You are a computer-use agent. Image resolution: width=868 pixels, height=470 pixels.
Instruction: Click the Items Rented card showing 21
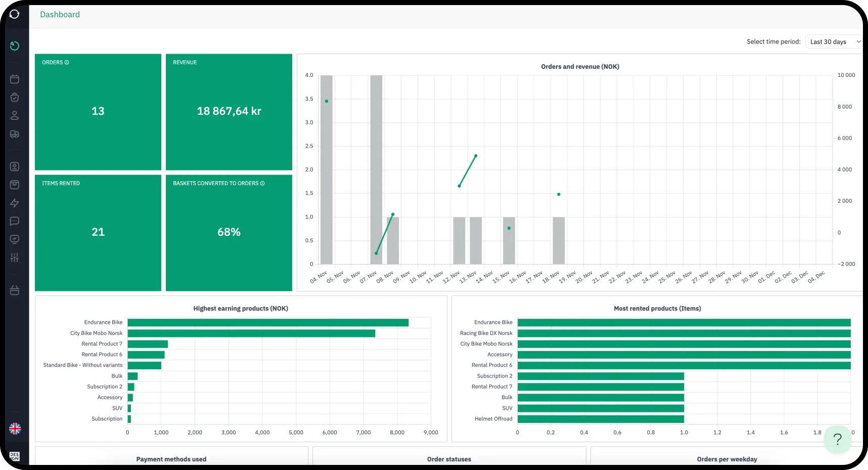[x=98, y=233]
